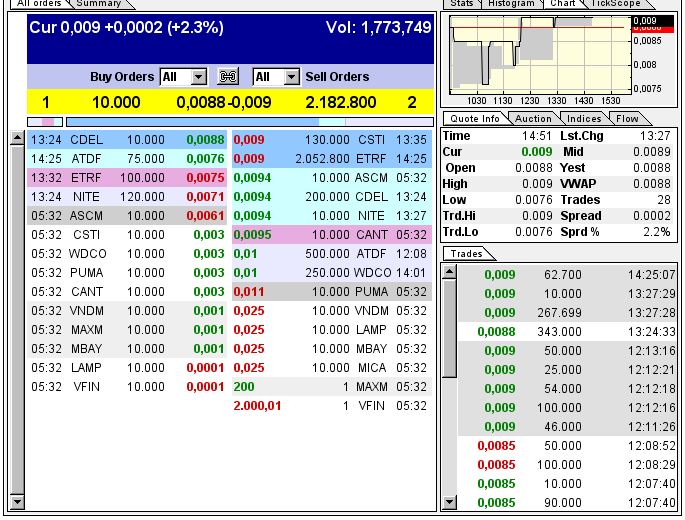Select WDCO sell order of 250.000
The width and height of the screenshot is (685, 520).
tap(332, 273)
